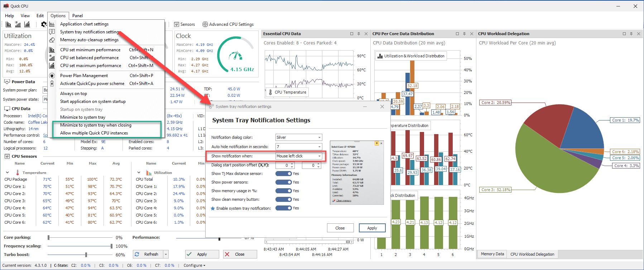Click the CPU Temperature legend icon

(x=270, y=92)
